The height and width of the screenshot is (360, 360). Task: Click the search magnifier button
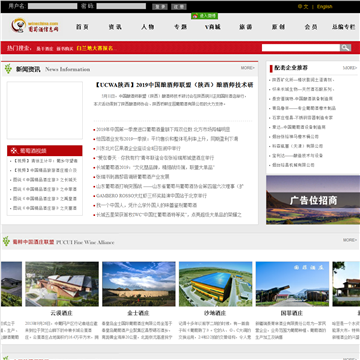click(x=345, y=48)
